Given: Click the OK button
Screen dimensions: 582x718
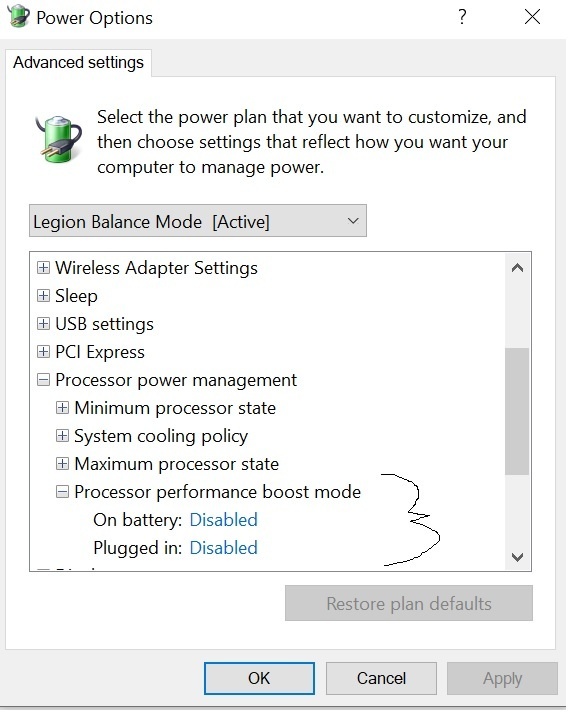Looking at the screenshot, I should pos(259,678).
